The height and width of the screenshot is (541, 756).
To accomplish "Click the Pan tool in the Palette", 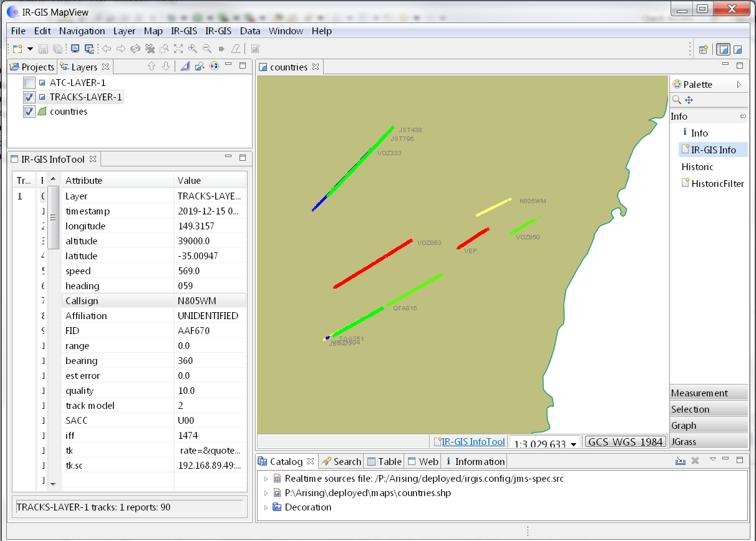I will pos(689,100).
